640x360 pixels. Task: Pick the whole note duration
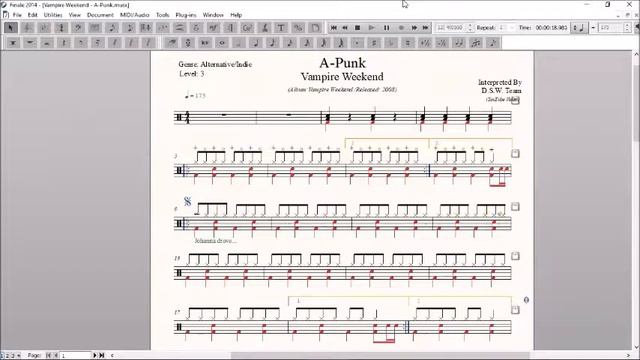click(x=222, y=43)
